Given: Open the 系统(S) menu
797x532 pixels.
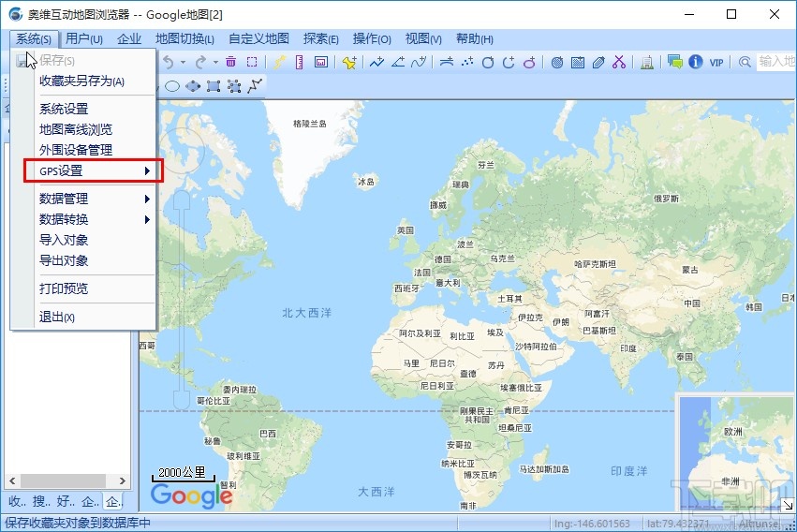Looking at the screenshot, I should coord(34,39).
